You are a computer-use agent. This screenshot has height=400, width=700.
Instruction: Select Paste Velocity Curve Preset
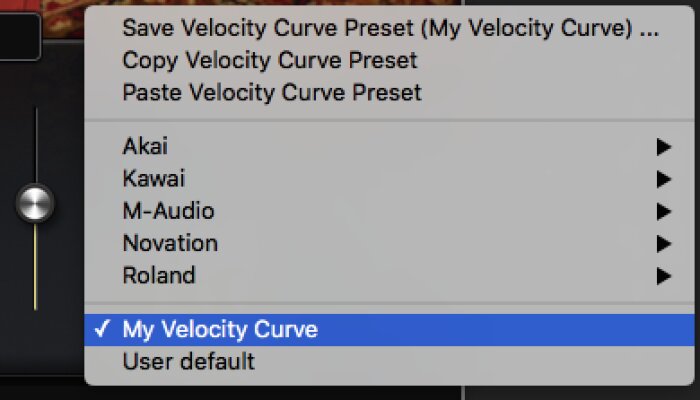pyautogui.click(x=272, y=93)
